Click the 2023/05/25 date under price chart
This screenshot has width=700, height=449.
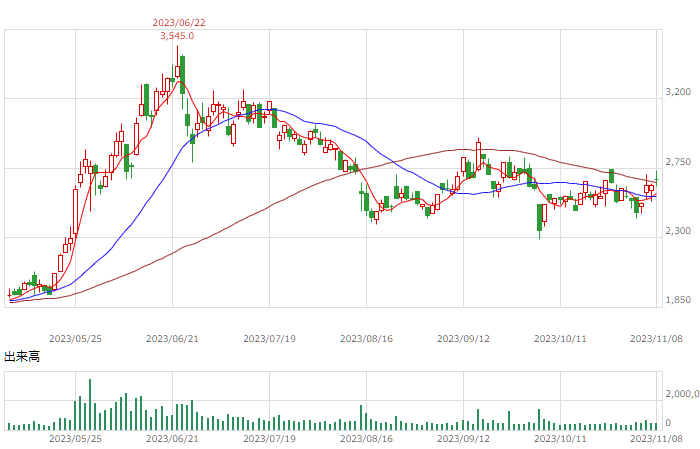pos(75,338)
